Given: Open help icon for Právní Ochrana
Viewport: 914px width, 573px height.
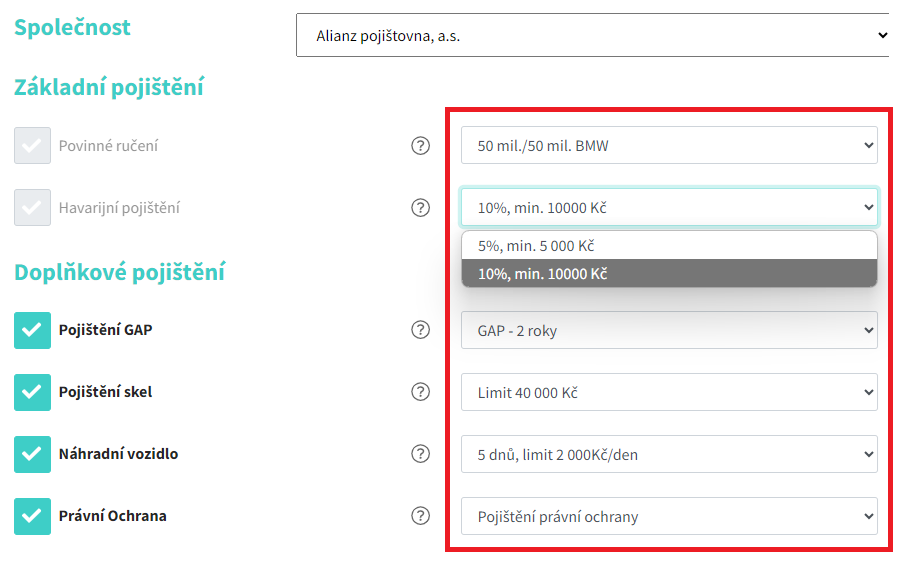Looking at the screenshot, I should tap(420, 516).
